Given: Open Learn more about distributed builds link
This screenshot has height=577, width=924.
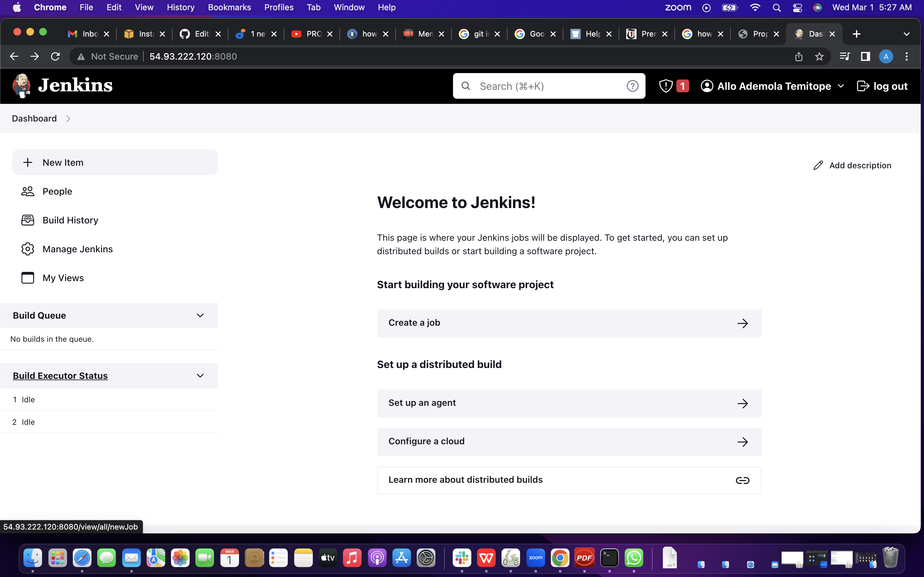Looking at the screenshot, I should (x=568, y=480).
